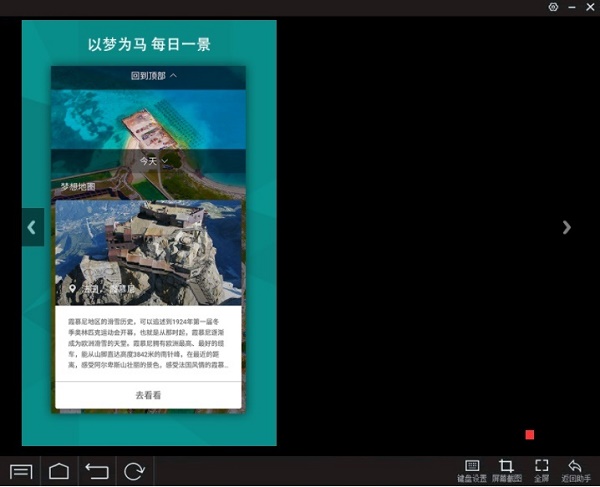The image size is (600, 487).
Task: Open keyboard settings (键盘设置)
Action: (471, 470)
